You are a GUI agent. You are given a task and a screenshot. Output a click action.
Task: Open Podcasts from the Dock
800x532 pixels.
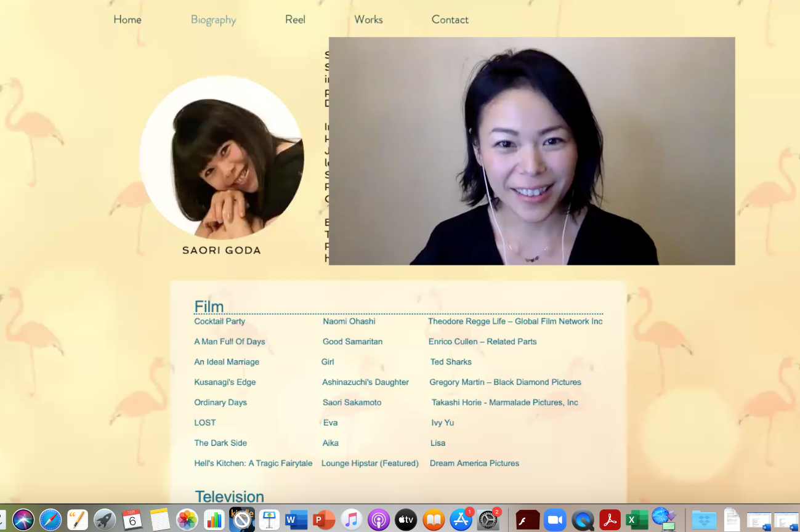(x=379, y=520)
